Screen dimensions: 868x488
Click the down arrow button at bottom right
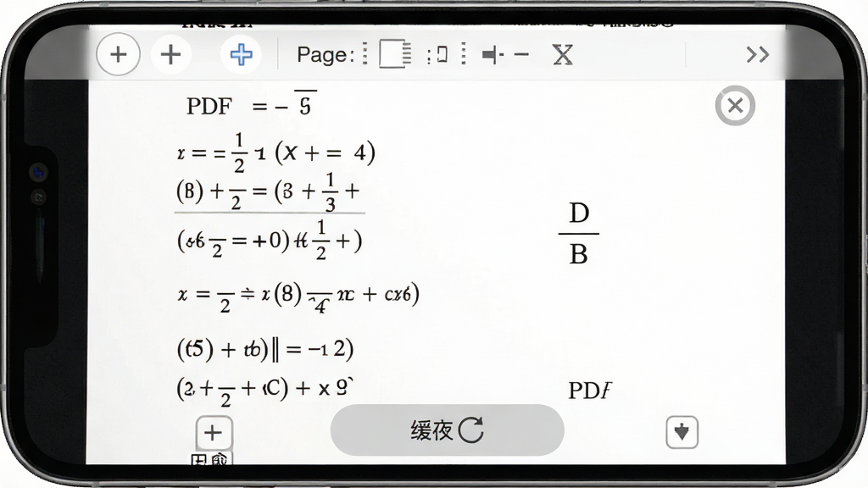pyautogui.click(x=682, y=432)
